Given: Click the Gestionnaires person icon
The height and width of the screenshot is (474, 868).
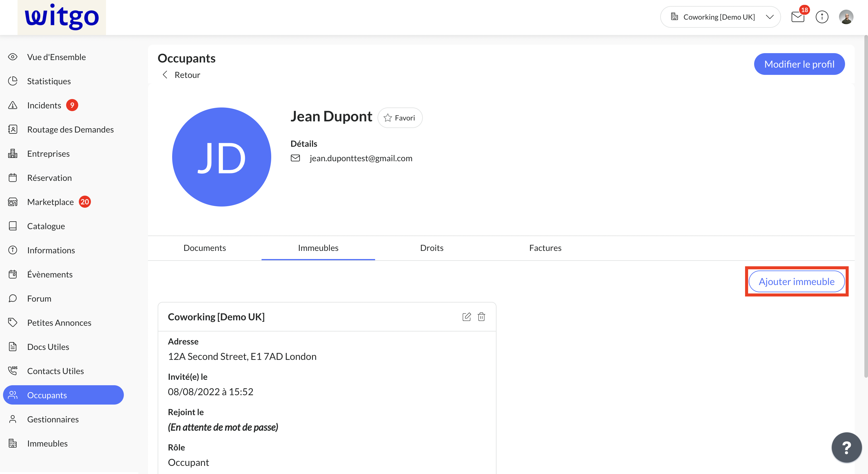Looking at the screenshot, I should (13, 419).
